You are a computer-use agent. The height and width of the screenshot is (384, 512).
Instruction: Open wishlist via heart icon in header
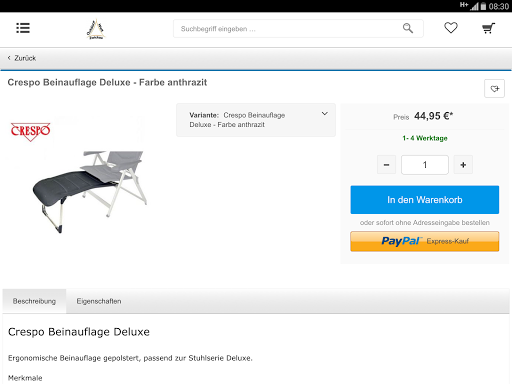point(451,28)
